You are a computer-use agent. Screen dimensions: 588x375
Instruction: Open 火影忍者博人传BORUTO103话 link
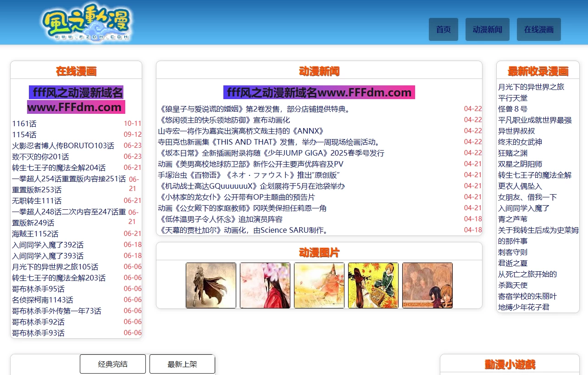coord(63,146)
